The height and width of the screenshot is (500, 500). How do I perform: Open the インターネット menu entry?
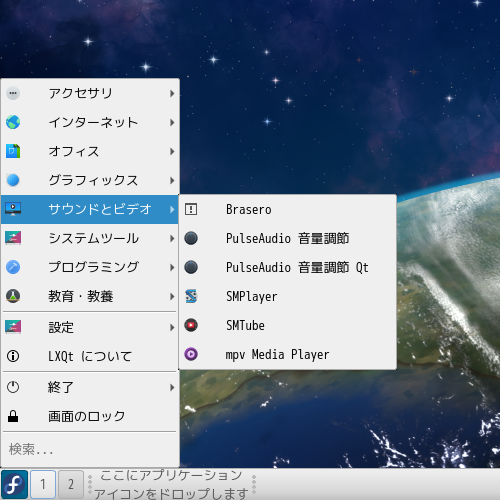90,122
